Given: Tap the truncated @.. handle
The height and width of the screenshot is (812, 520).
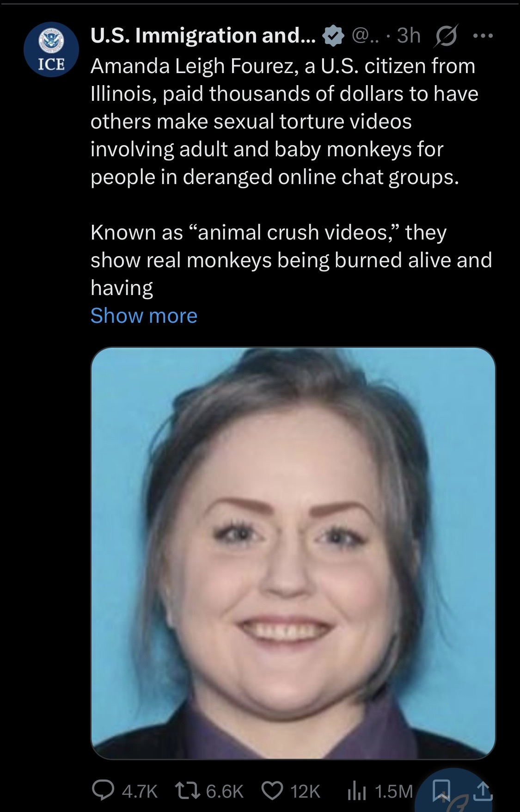Looking at the screenshot, I should pos(365,36).
